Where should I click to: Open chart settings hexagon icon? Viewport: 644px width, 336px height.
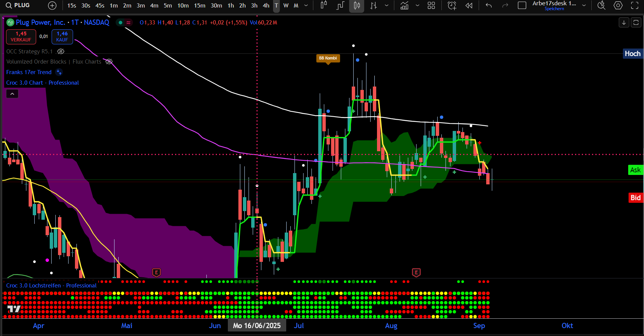(x=618, y=6)
